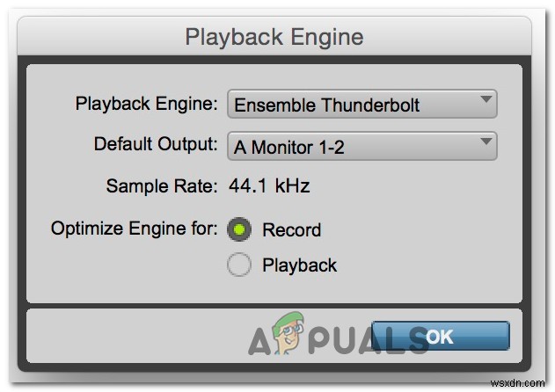The width and height of the screenshot is (555, 392).
Task: Click the arrow on the Ensemble Thunderbolt dropdown
Action: (x=486, y=102)
